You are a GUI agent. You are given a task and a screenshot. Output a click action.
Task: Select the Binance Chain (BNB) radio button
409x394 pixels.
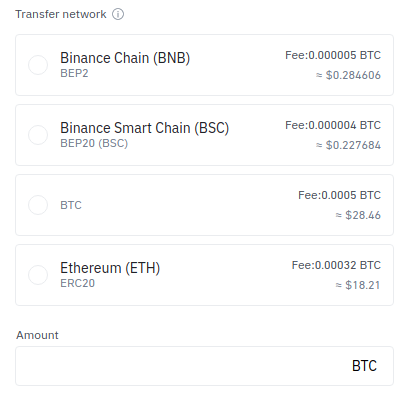38,65
